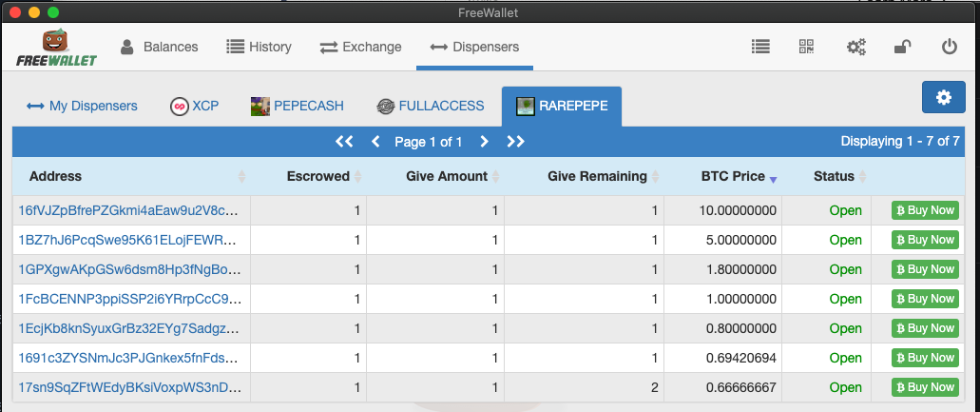Viewport: 980px width, 412px height.
Task: Click the FreeWallet logo
Action: (57, 49)
